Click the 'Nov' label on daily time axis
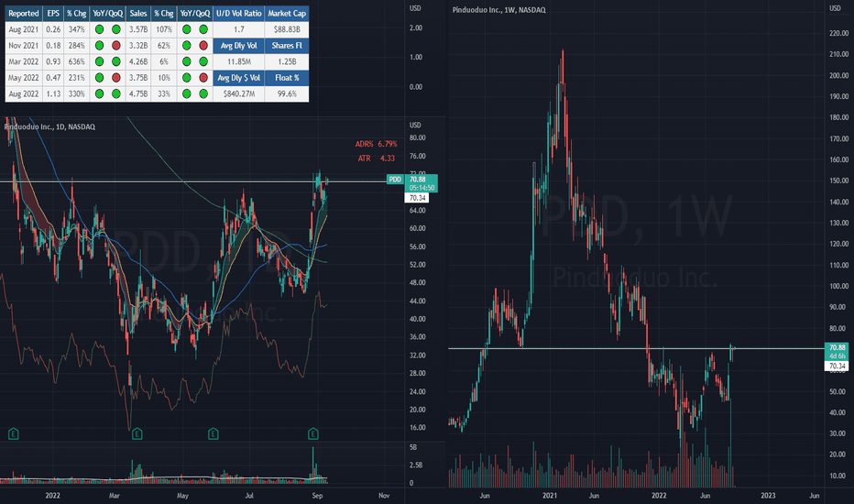This screenshot has height=504, width=854. coord(384,496)
